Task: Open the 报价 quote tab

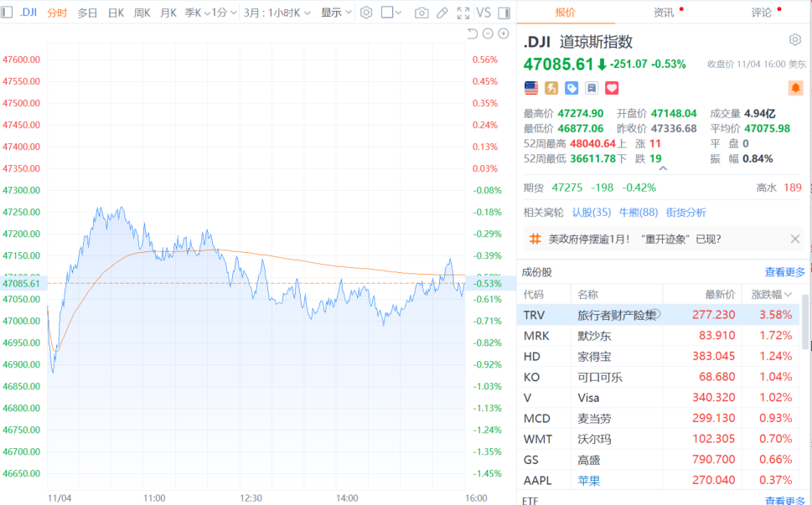Action: coord(566,13)
